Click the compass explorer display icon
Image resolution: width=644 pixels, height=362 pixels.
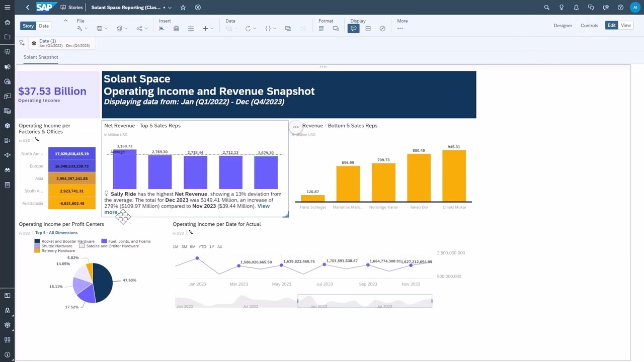click(382, 29)
